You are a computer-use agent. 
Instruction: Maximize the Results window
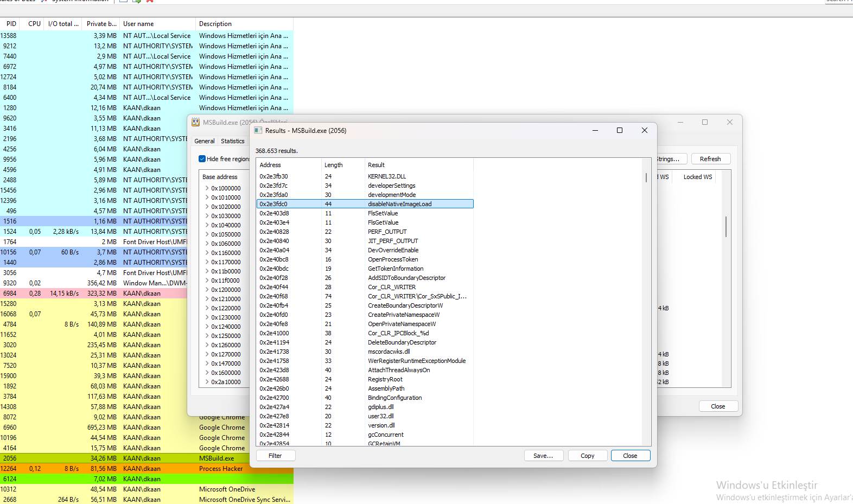tap(620, 130)
